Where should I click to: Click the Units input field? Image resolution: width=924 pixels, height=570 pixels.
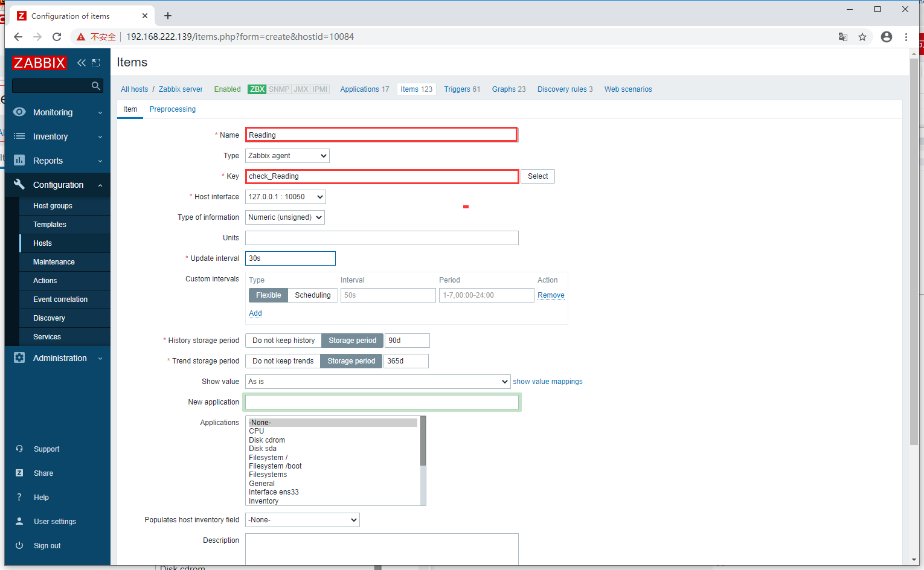[382, 238]
